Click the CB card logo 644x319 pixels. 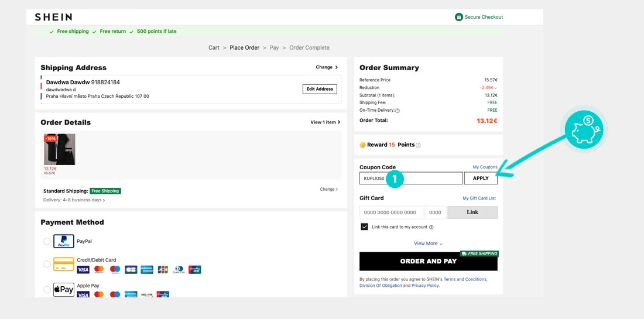131,270
